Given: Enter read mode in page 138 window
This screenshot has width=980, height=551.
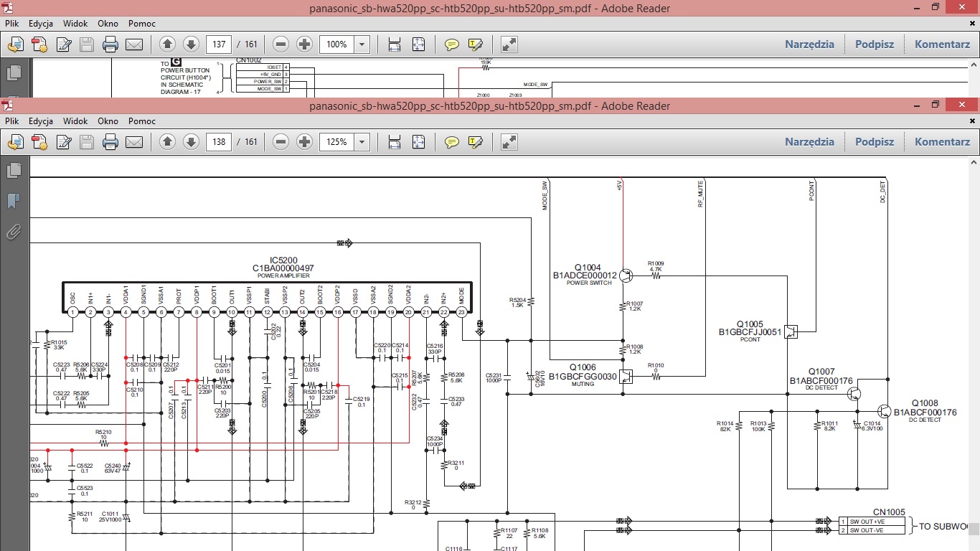Looking at the screenshot, I should click(509, 142).
